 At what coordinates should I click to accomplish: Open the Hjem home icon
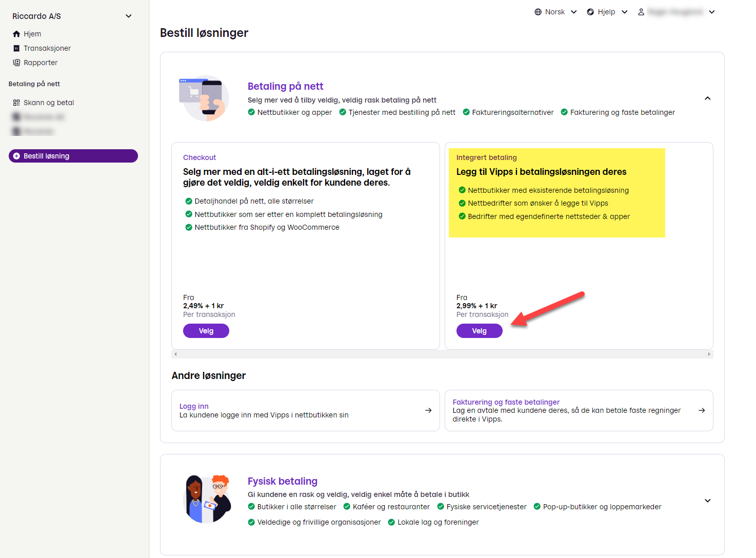pyautogui.click(x=16, y=34)
